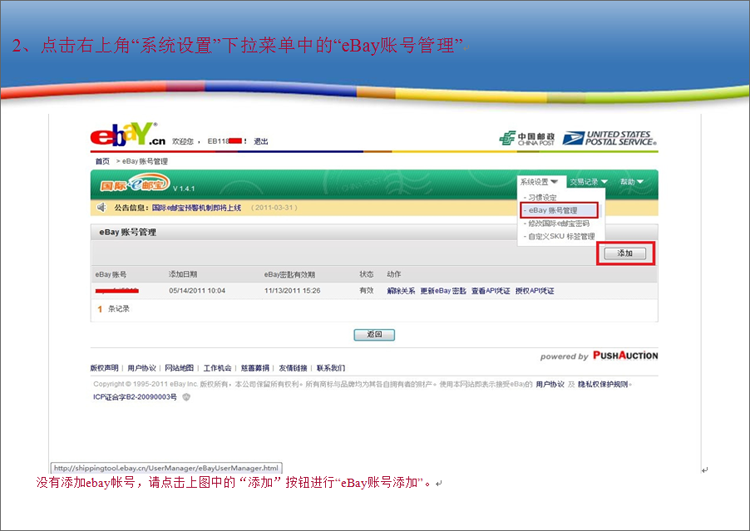Open 工作机会 footer link
This screenshot has width=750, height=531.
217,368
